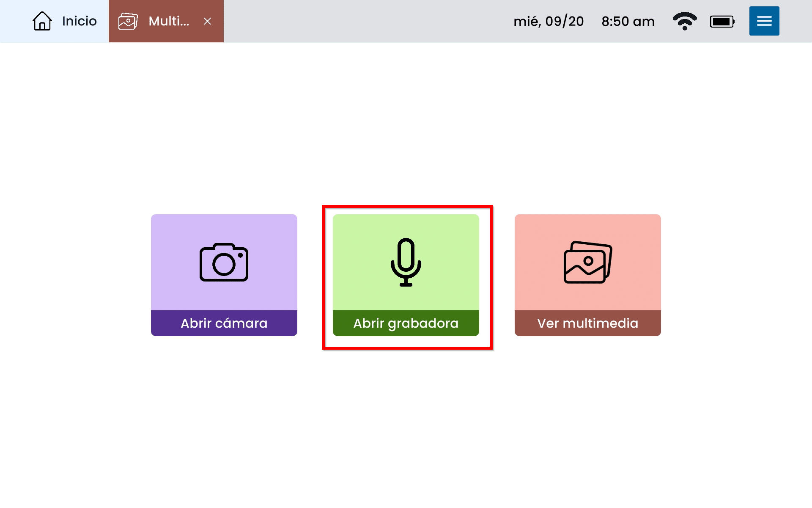This screenshot has height=508, width=812.
Task: Click the gallery icon in Multi... tab
Action: tap(128, 21)
